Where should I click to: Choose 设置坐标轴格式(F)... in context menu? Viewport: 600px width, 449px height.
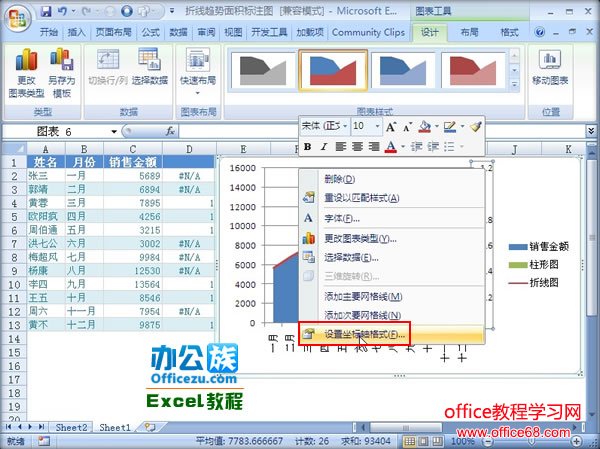pyautogui.click(x=392, y=334)
